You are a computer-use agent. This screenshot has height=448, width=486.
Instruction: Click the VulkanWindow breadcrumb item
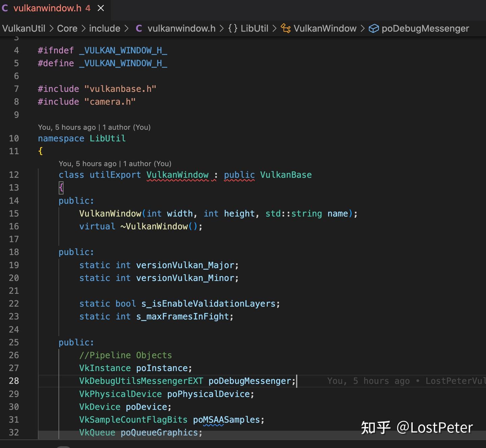[x=325, y=28]
